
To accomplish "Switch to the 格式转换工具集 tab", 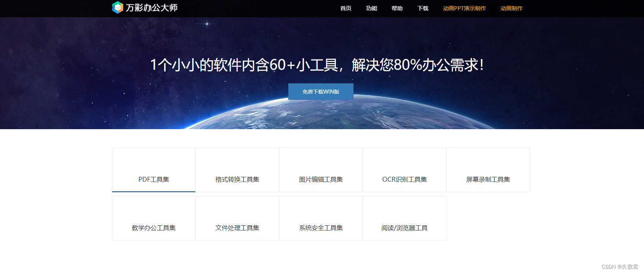I will [237, 170].
